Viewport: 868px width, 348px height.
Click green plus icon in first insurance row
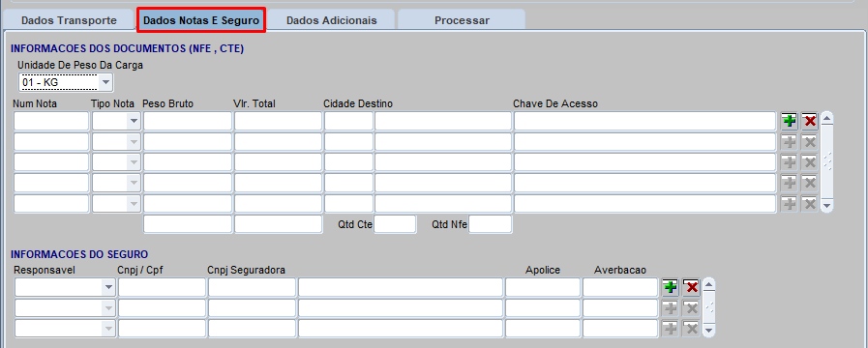(x=671, y=287)
